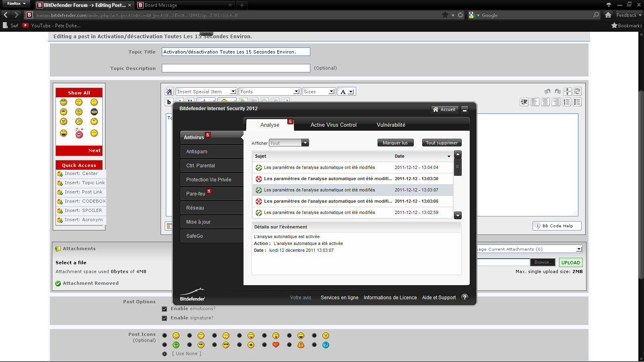This screenshot has width=644, height=362.
Task: Open the Firefox home page icon
Action: (608, 15)
